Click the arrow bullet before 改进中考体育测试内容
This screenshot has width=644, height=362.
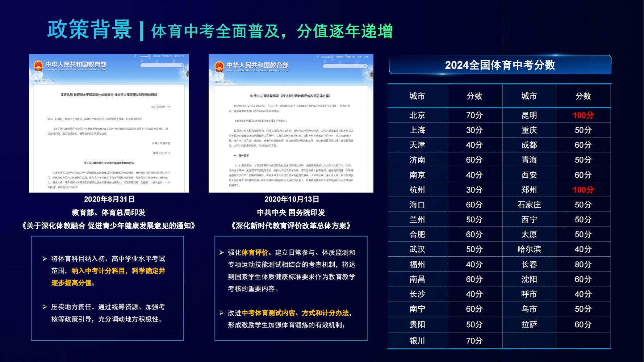tap(221, 313)
